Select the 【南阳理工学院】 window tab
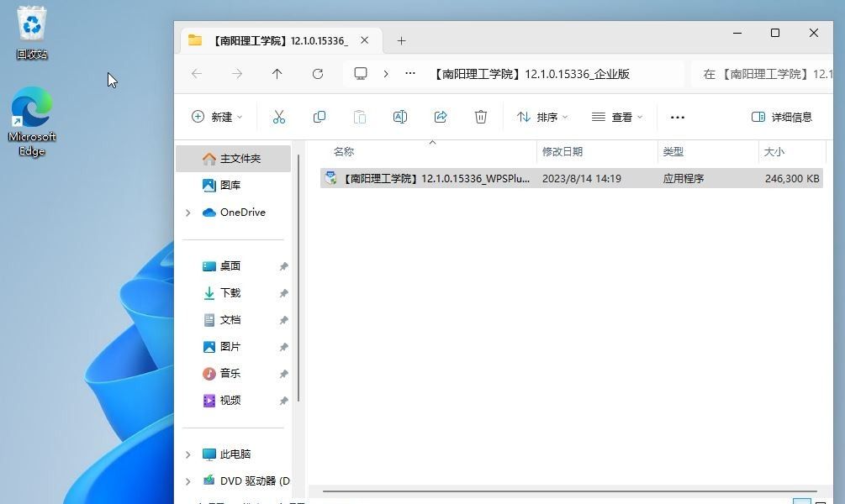This screenshot has width=845, height=504. click(282, 40)
